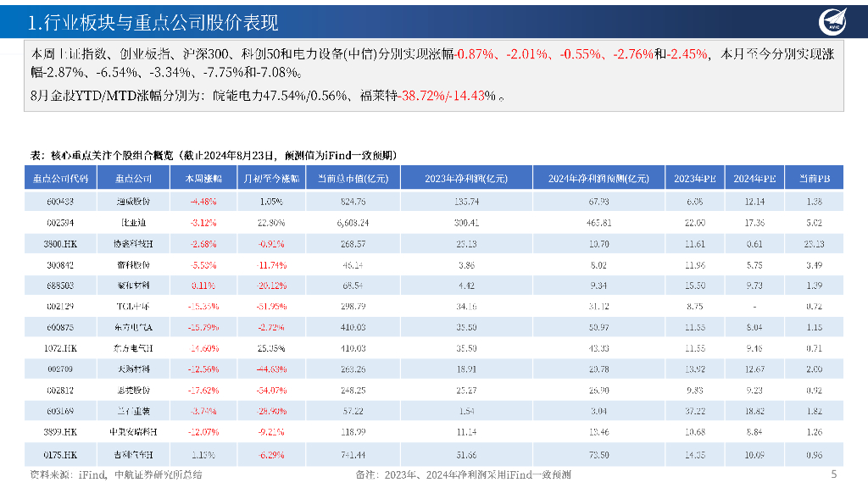
Task: Click the source note '资料来源：iFind，中航证券研究所总结'
Action: click(116, 474)
